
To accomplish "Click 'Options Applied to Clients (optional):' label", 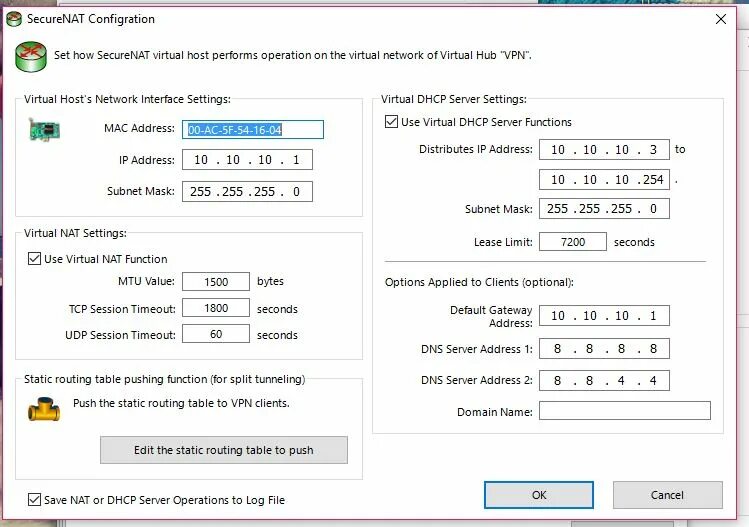I will 479,282.
